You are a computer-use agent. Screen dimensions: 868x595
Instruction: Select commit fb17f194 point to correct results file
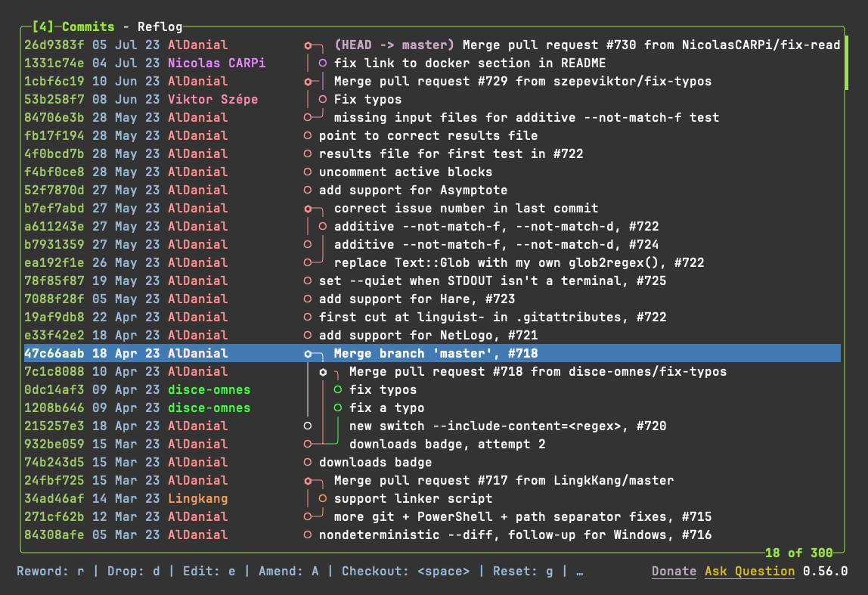tap(432, 135)
